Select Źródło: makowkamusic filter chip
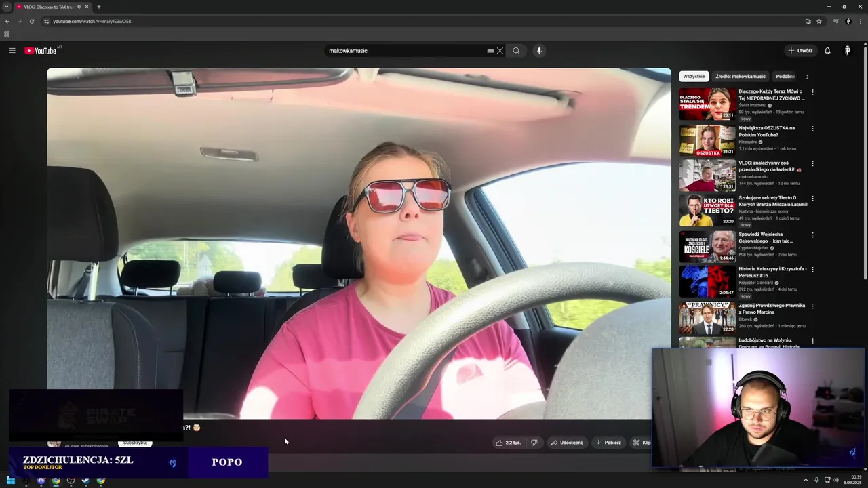868x488 pixels. tap(741, 77)
